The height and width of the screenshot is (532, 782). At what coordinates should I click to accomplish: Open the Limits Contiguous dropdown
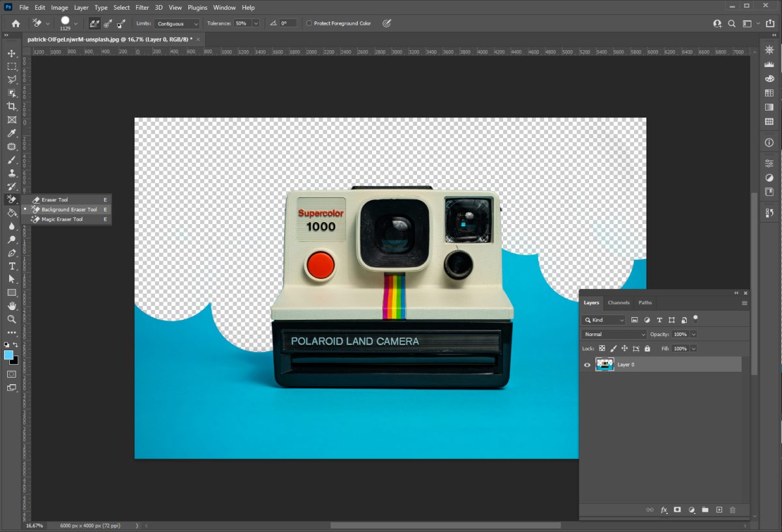point(177,23)
